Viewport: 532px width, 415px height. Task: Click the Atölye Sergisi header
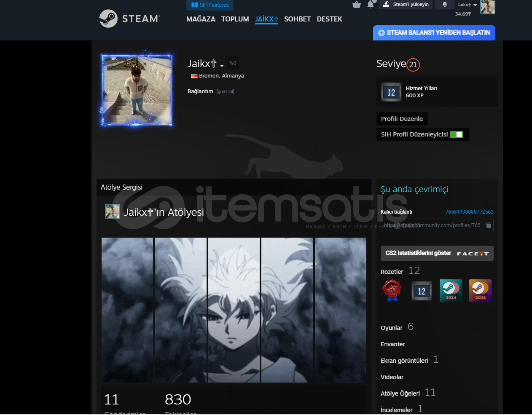[121, 187]
